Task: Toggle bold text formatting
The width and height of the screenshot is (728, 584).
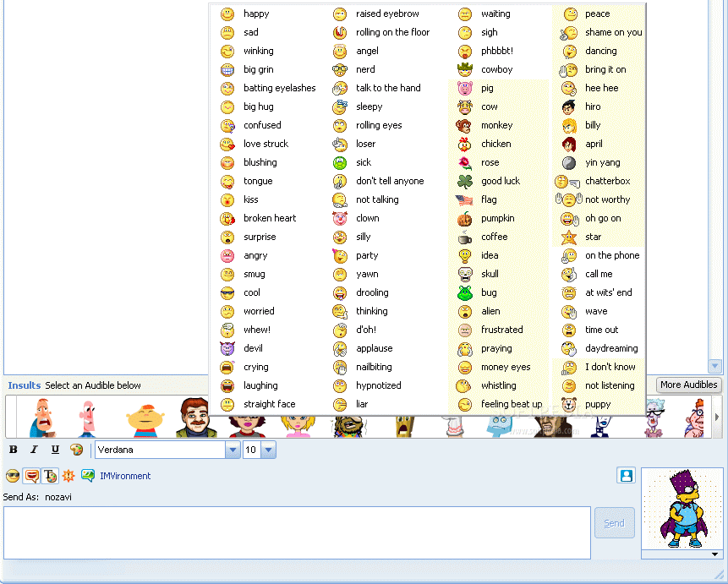Action: [13, 450]
